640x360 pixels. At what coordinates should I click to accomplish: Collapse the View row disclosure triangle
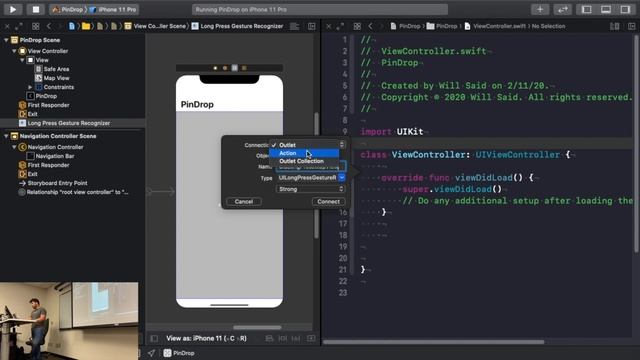click(x=22, y=60)
